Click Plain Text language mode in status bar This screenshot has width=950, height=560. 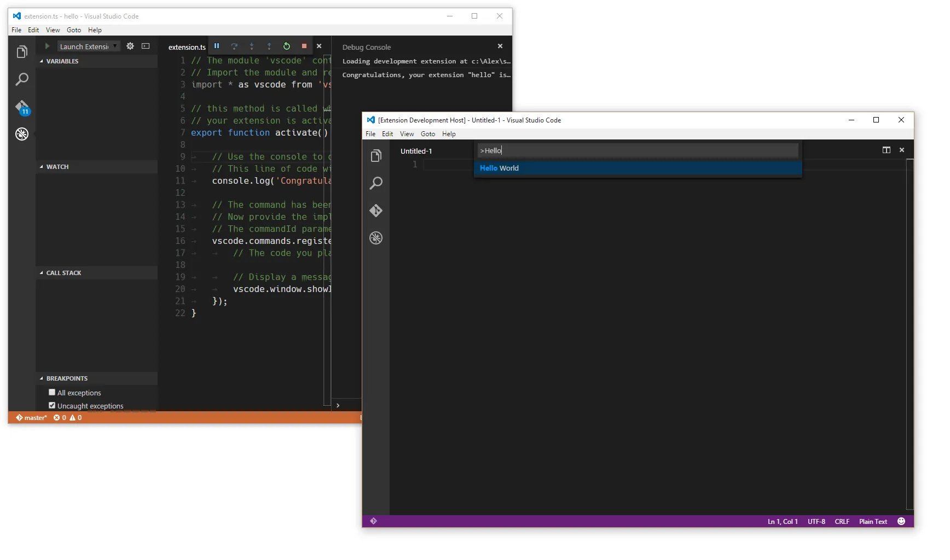point(872,521)
